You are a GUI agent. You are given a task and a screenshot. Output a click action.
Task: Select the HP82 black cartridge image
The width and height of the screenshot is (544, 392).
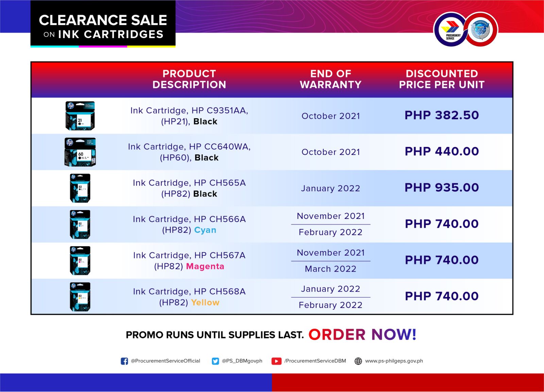(80, 188)
